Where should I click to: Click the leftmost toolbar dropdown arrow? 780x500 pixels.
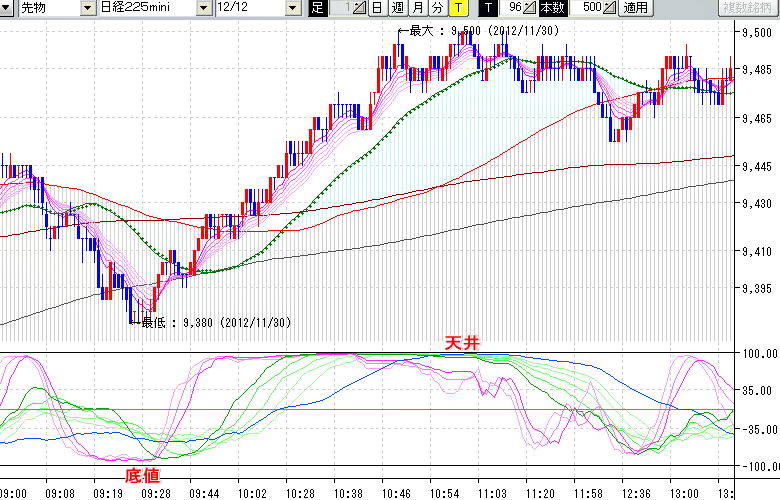(x=7, y=8)
